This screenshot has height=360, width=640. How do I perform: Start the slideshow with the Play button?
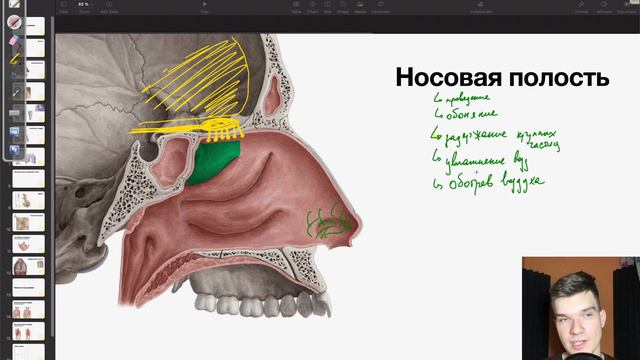204,7
